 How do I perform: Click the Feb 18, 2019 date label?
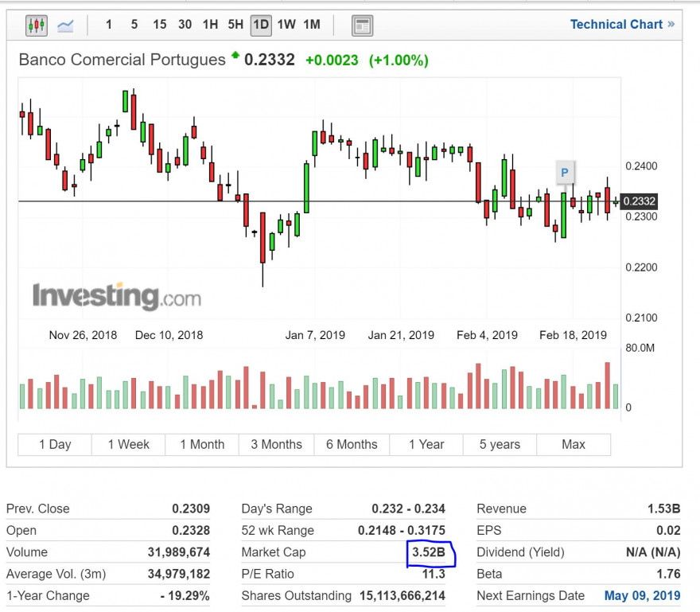pos(574,336)
